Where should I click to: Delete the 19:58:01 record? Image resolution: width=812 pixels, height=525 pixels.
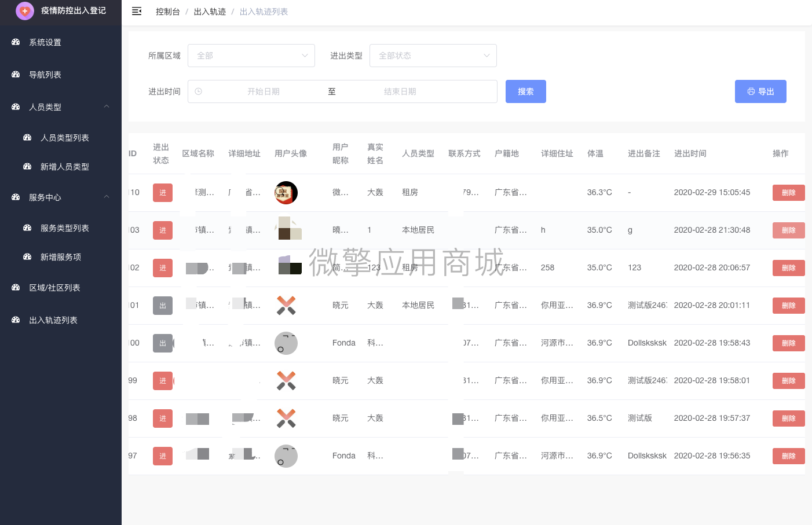pyautogui.click(x=788, y=381)
